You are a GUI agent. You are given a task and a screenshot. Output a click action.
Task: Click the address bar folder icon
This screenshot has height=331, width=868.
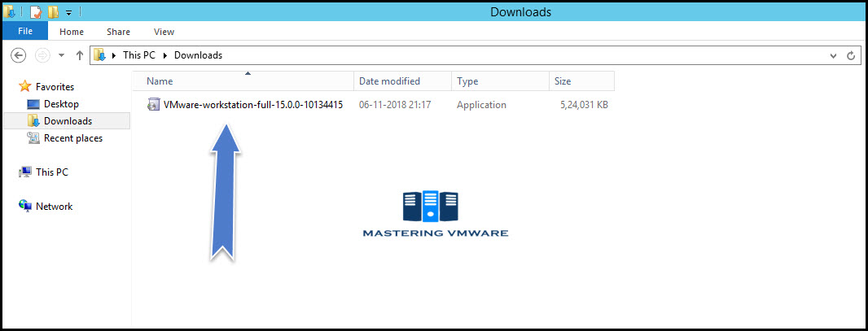point(99,55)
